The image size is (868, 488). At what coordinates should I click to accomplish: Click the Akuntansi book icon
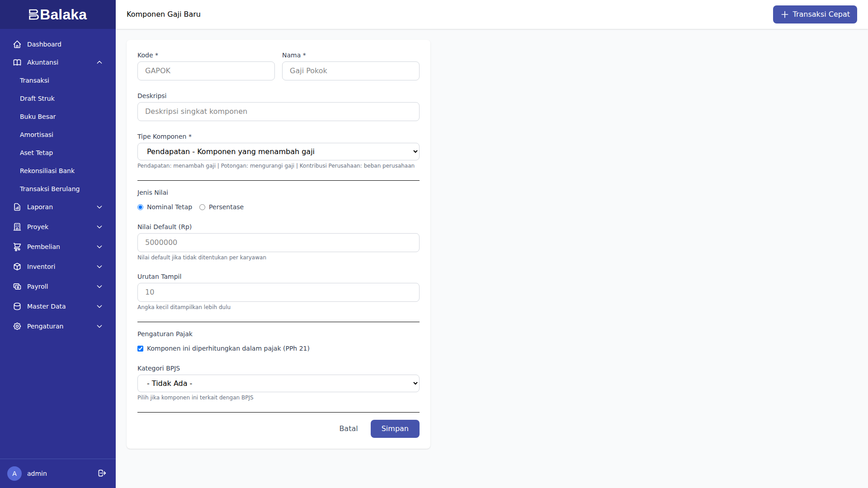click(17, 62)
